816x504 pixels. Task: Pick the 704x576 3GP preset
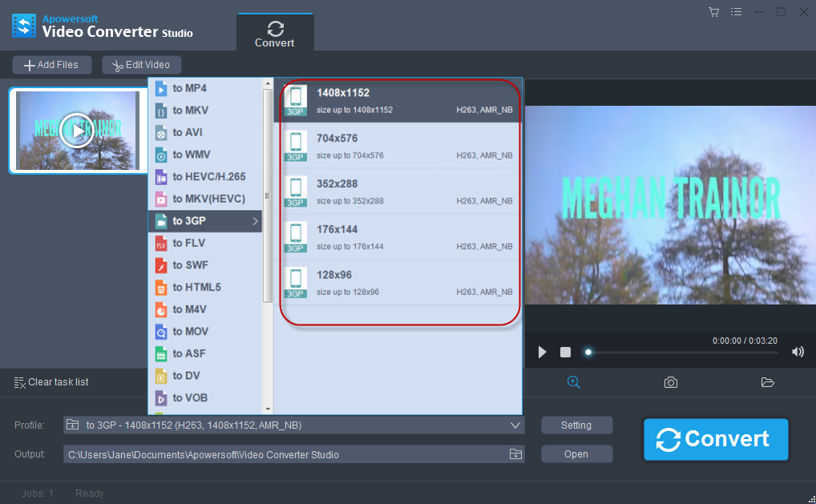pyautogui.click(x=398, y=146)
